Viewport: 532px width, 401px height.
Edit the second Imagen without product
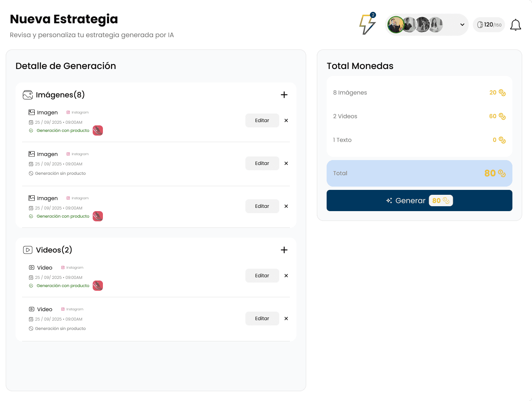262,163
